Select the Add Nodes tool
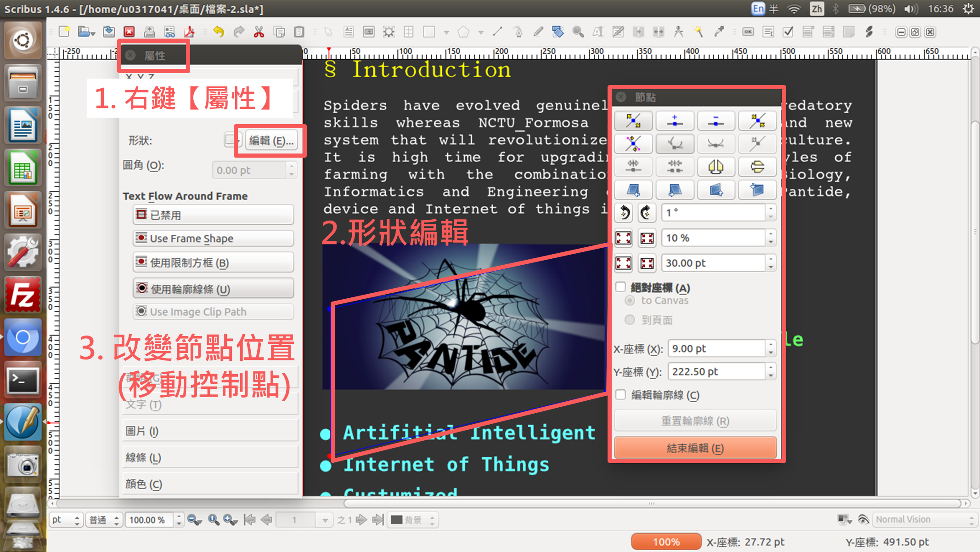The image size is (980, 552). 675,121
